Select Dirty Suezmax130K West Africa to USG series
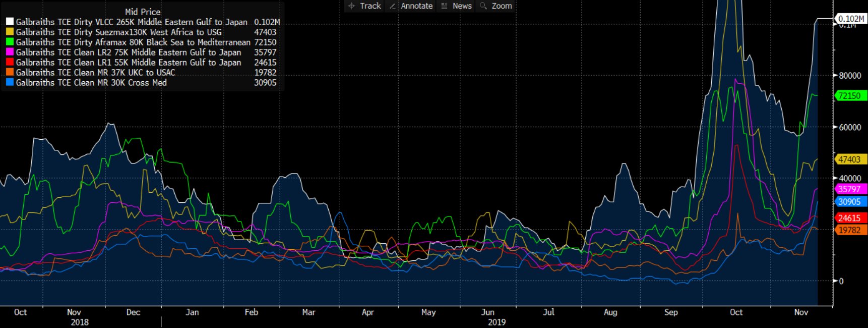Viewport: 868px width, 328px height. pyautogui.click(x=118, y=32)
